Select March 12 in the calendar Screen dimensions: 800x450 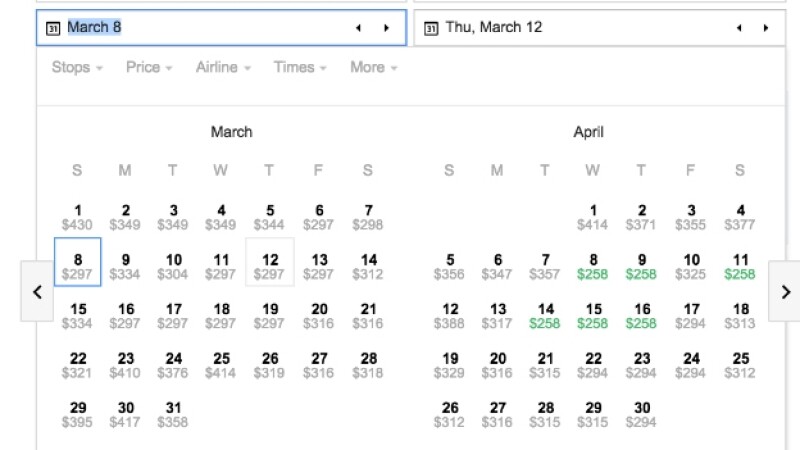point(269,262)
